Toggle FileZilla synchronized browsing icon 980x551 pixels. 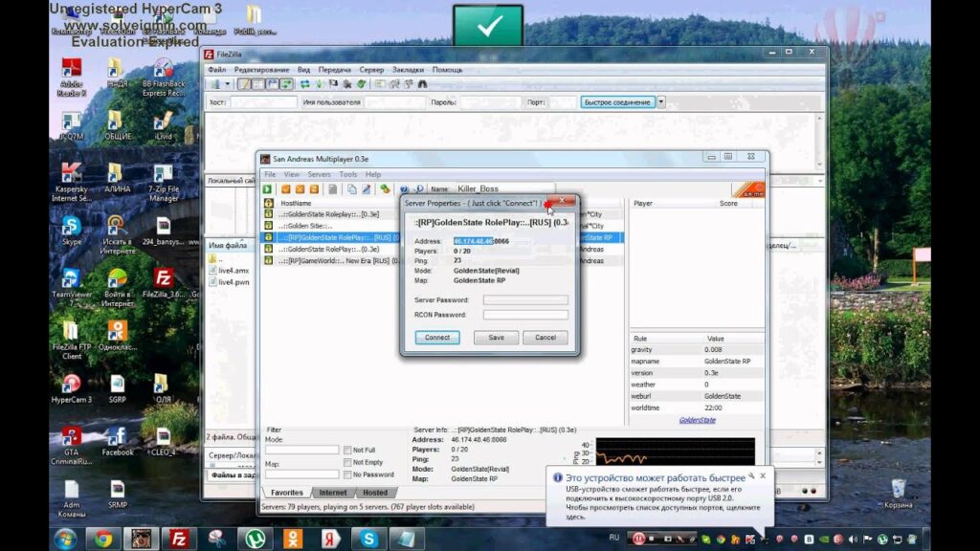click(x=408, y=84)
